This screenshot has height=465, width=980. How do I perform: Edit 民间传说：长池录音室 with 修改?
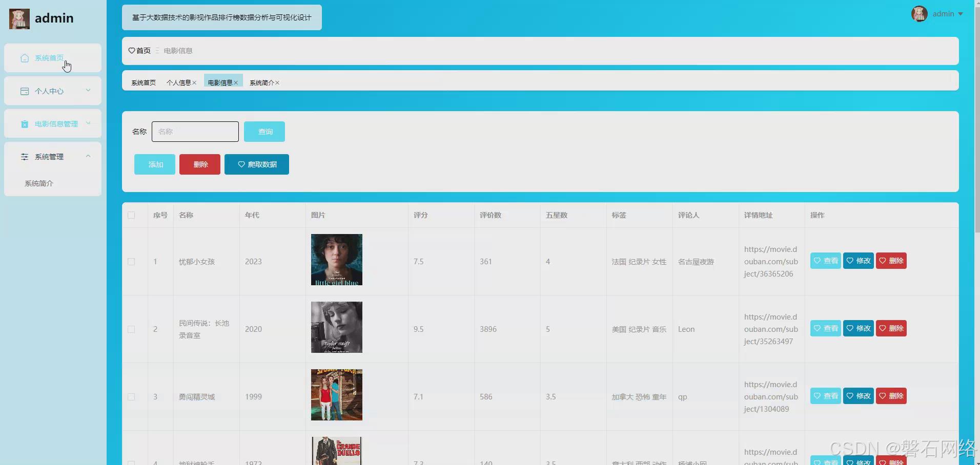point(859,328)
